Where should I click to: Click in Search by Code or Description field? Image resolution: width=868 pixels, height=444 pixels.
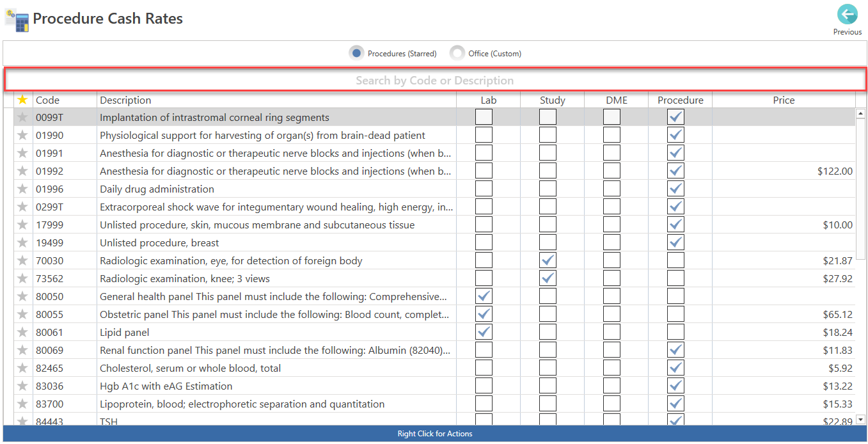(435, 80)
